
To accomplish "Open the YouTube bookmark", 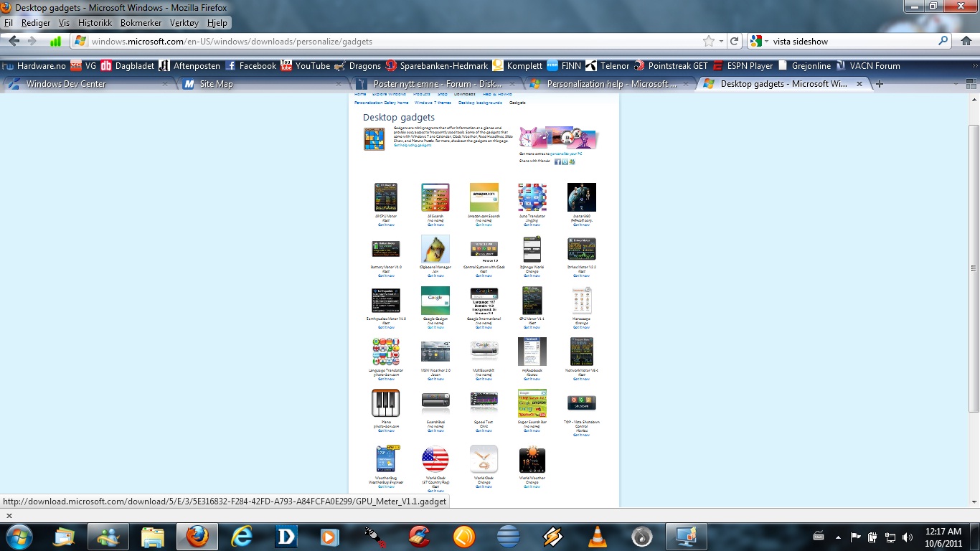I will click(x=306, y=66).
